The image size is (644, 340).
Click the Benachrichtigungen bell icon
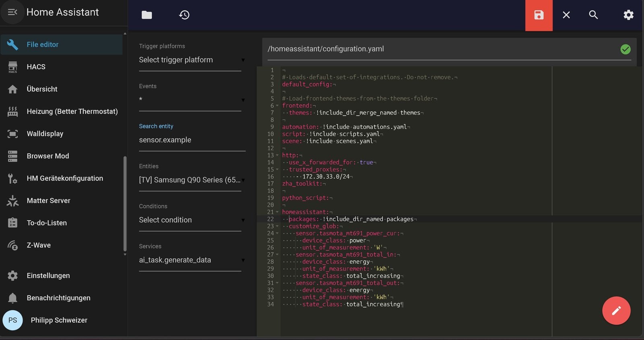coord(12,298)
